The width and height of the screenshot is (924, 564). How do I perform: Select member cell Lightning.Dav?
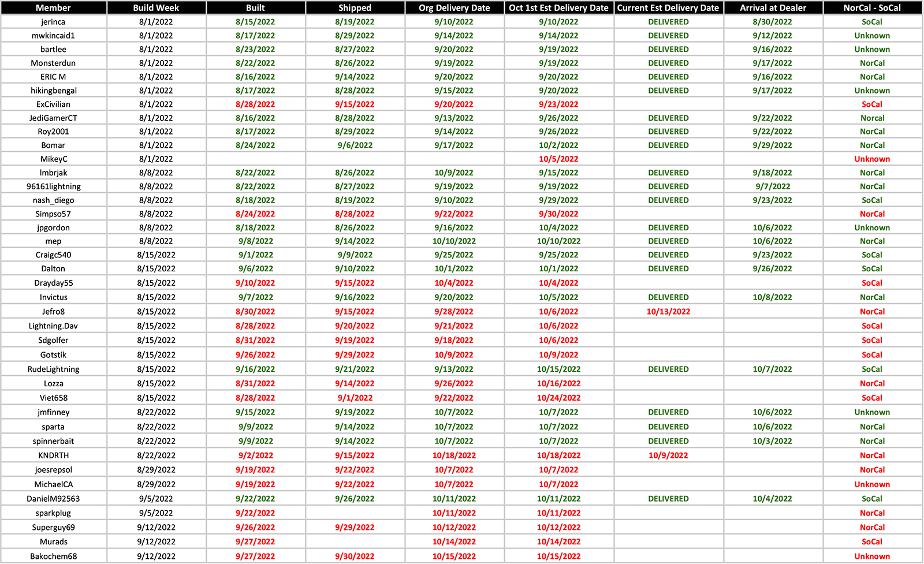[x=54, y=326]
